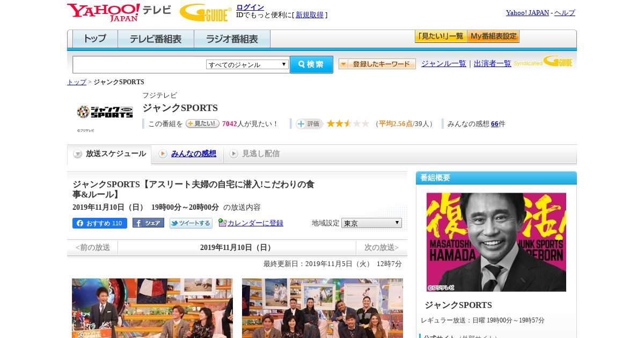Viewport: 644px width, 338px height.
Task: Click the 番組概要 panel header
Action: (496, 178)
